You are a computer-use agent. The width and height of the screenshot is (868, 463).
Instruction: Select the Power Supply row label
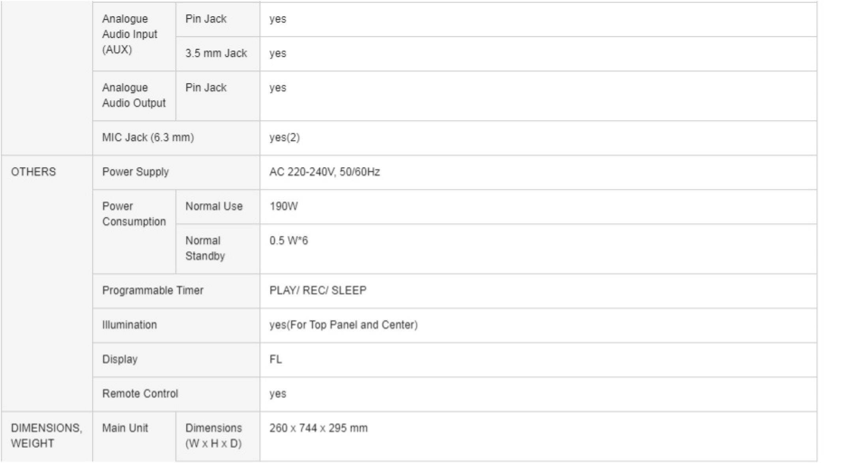click(x=135, y=172)
